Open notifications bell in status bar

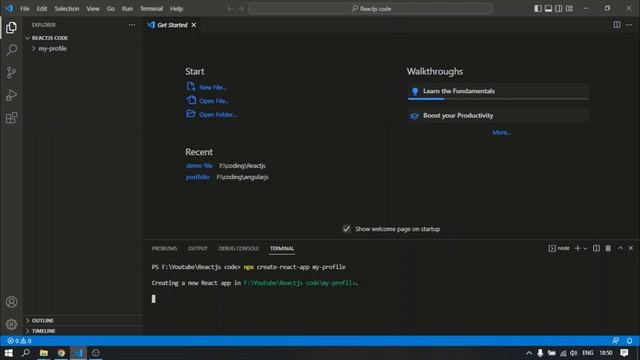(629, 341)
